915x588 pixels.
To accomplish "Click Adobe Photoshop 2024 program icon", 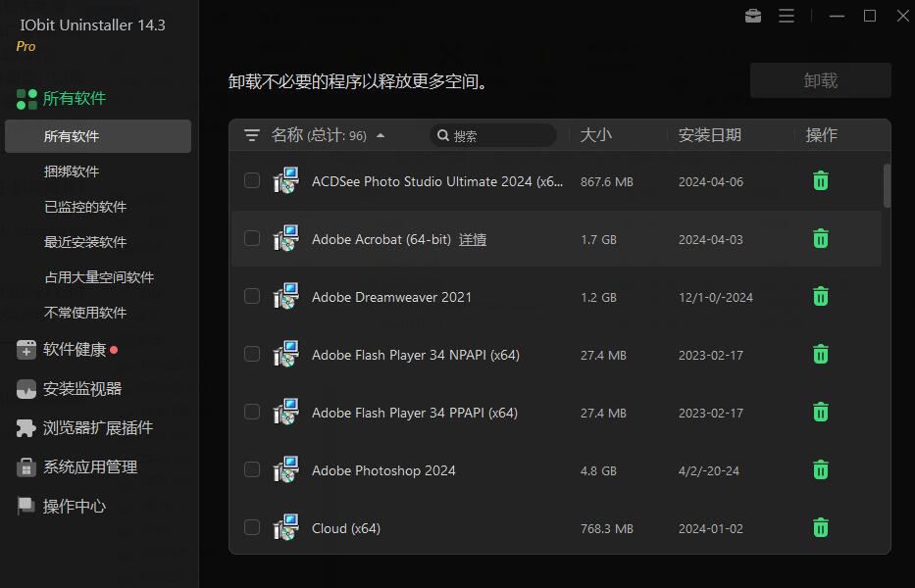I will coord(286,469).
